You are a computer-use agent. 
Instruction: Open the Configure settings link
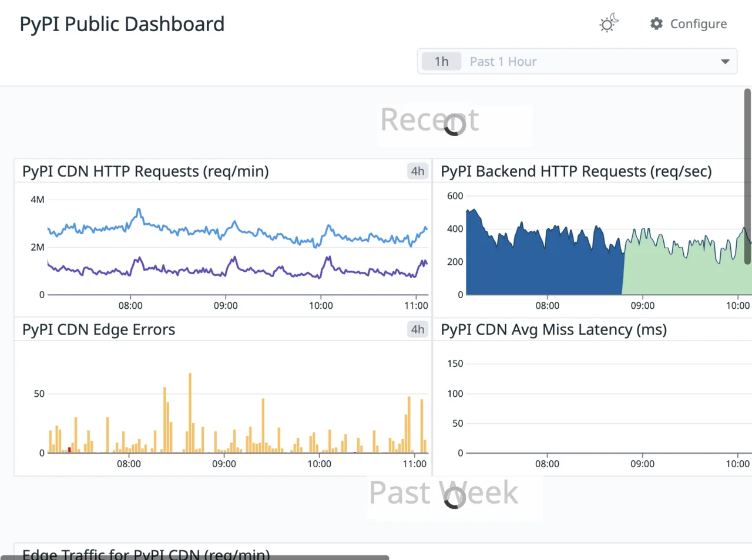coord(689,23)
